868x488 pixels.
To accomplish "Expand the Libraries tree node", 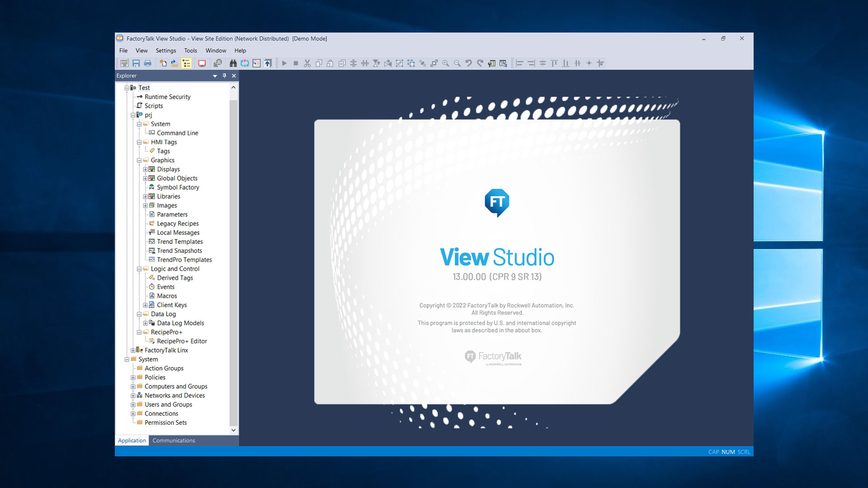I will (145, 196).
